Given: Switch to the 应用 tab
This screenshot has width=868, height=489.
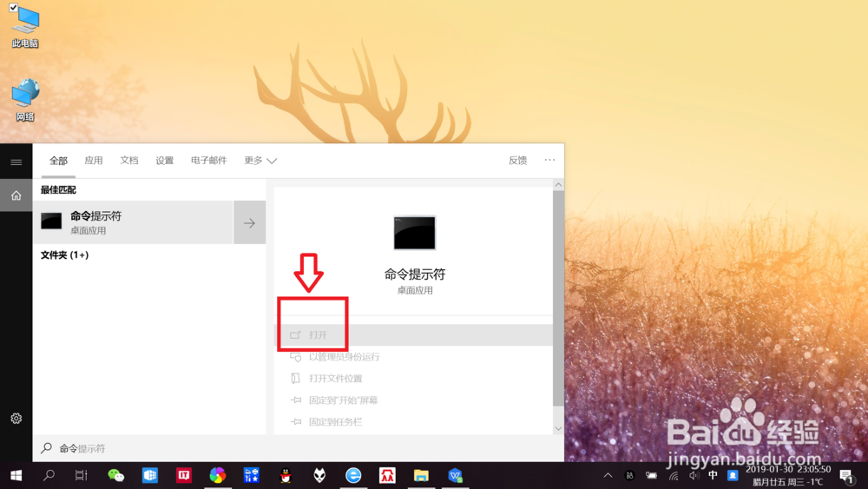Looking at the screenshot, I should (94, 161).
